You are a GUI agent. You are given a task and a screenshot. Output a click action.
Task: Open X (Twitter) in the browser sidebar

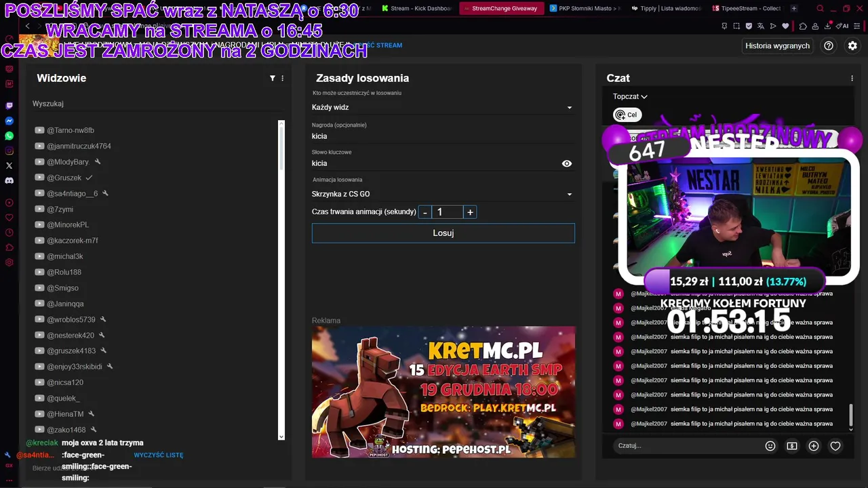[9, 165]
